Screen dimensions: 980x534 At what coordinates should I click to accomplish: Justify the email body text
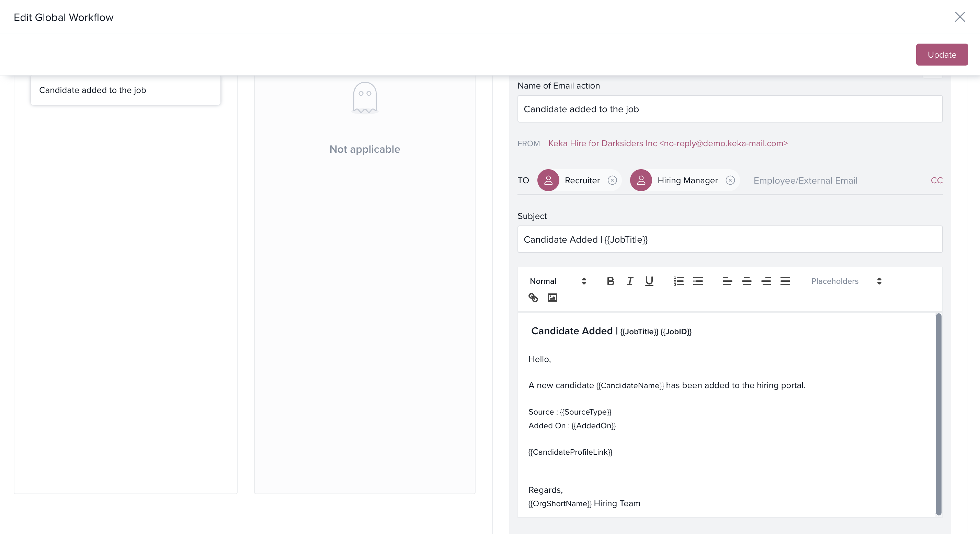(785, 281)
